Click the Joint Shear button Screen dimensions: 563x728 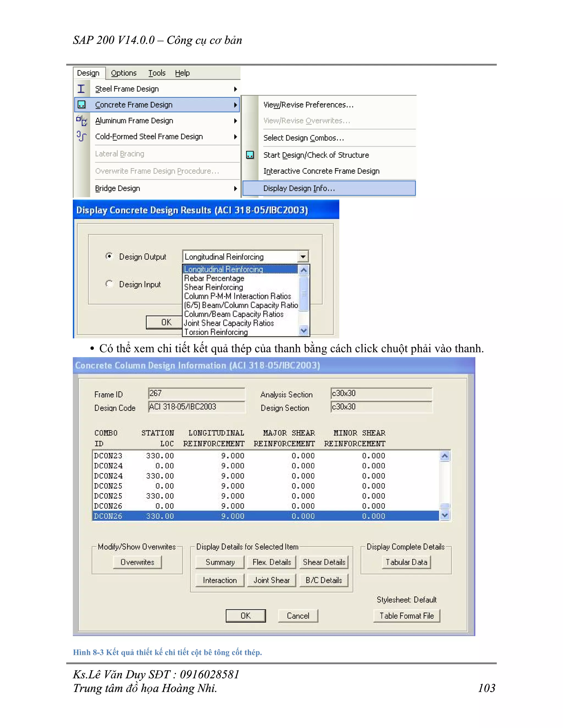(272, 580)
